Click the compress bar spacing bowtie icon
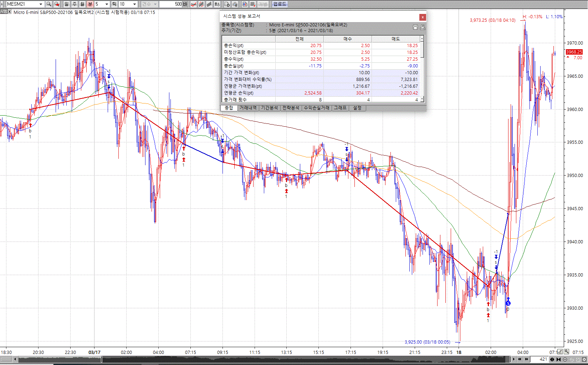The width and height of the screenshot is (588, 365). click(x=558, y=359)
